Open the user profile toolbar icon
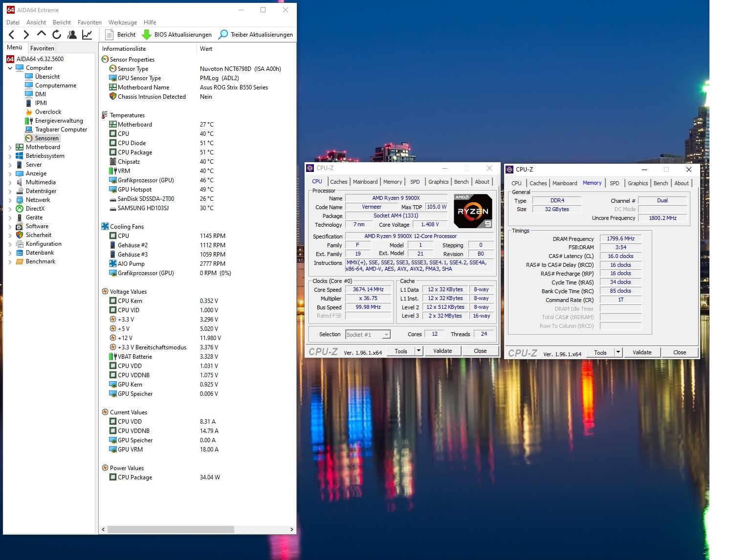This screenshot has width=751, height=560. pos(72,34)
